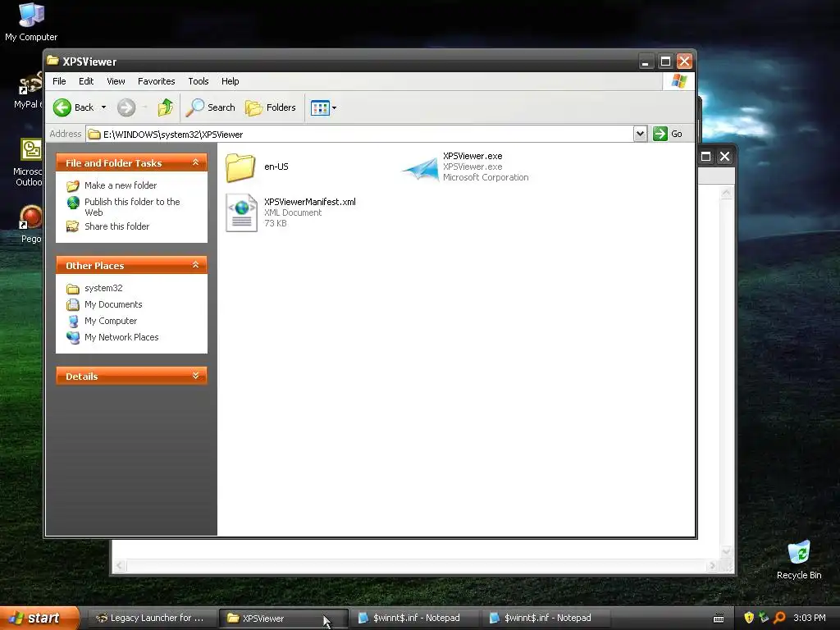
Task: Click the Go button arrow
Action: [660, 134]
